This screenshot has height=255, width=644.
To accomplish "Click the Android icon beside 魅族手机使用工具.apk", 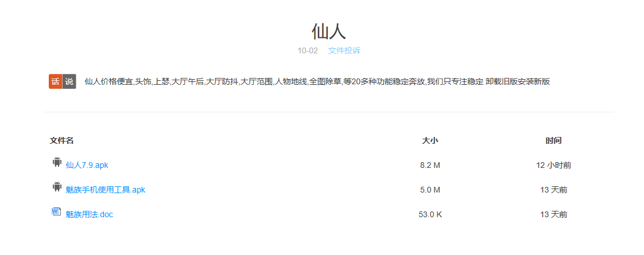I will tap(56, 187).
